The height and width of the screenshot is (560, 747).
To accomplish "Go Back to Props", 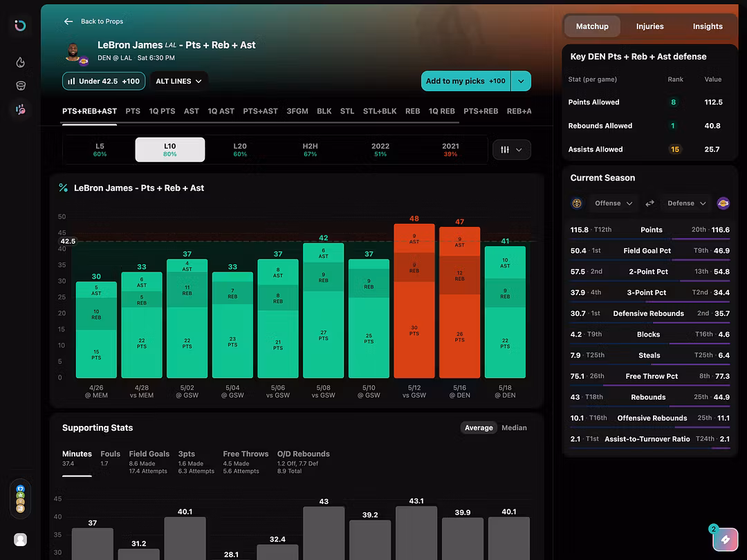I will 102,21.
